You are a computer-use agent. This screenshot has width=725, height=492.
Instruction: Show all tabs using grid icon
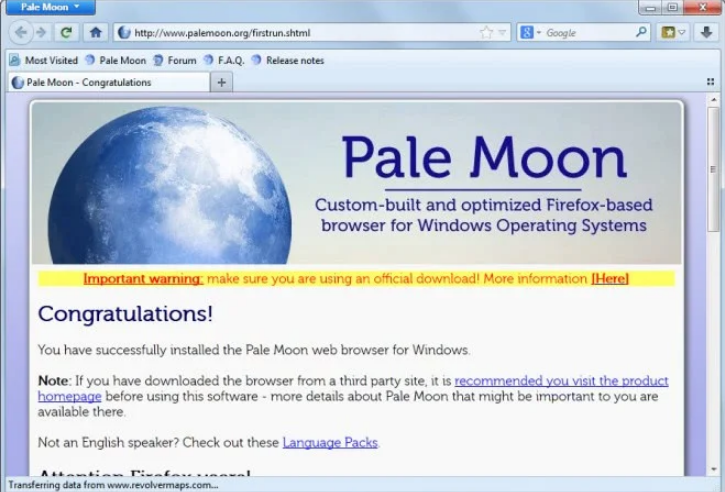coord(710,82)
